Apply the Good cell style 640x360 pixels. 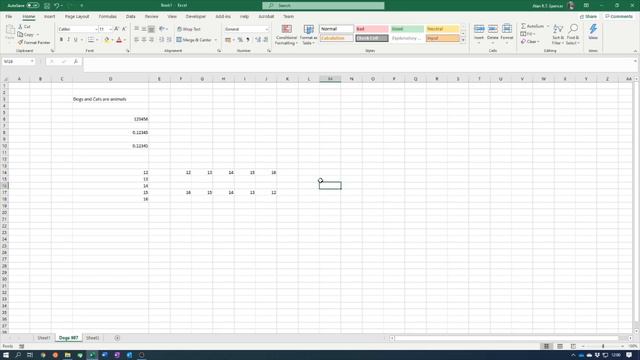[407, 29]
